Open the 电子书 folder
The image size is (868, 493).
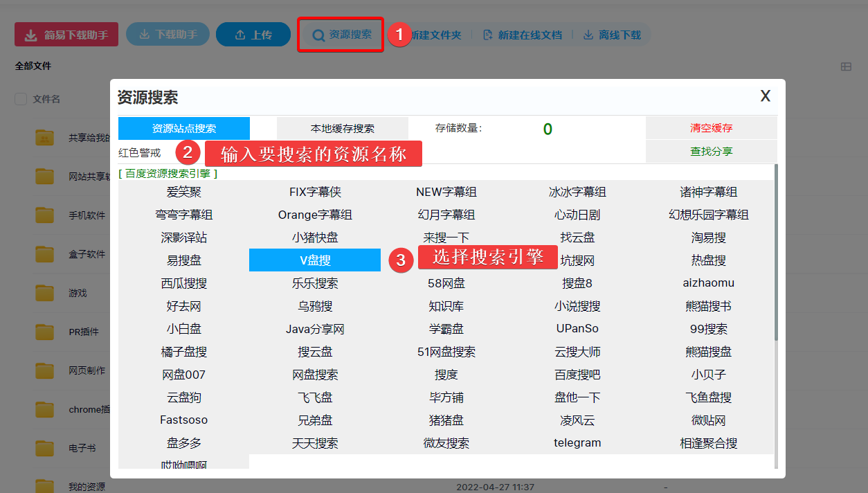tap(82, 448)
